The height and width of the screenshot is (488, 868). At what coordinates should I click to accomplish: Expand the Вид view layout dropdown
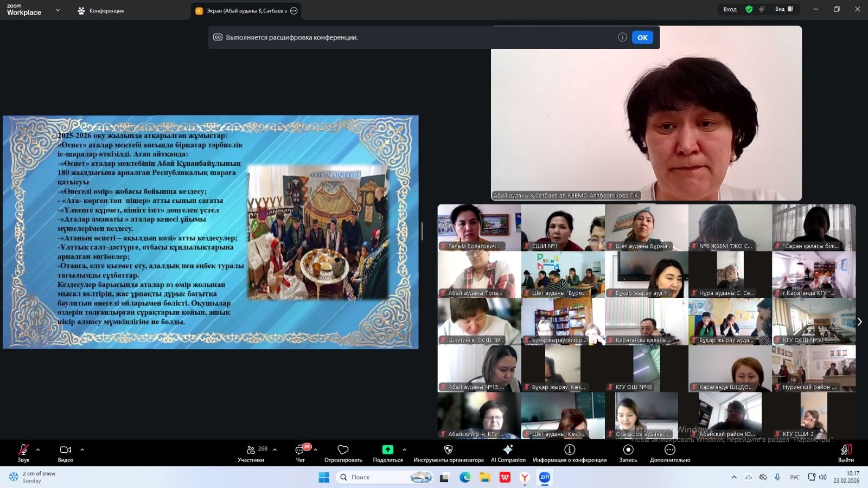point(784,9)
